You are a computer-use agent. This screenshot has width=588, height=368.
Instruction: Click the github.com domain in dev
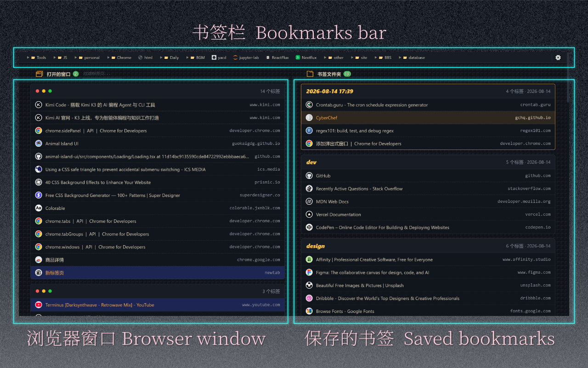[538, 176]
